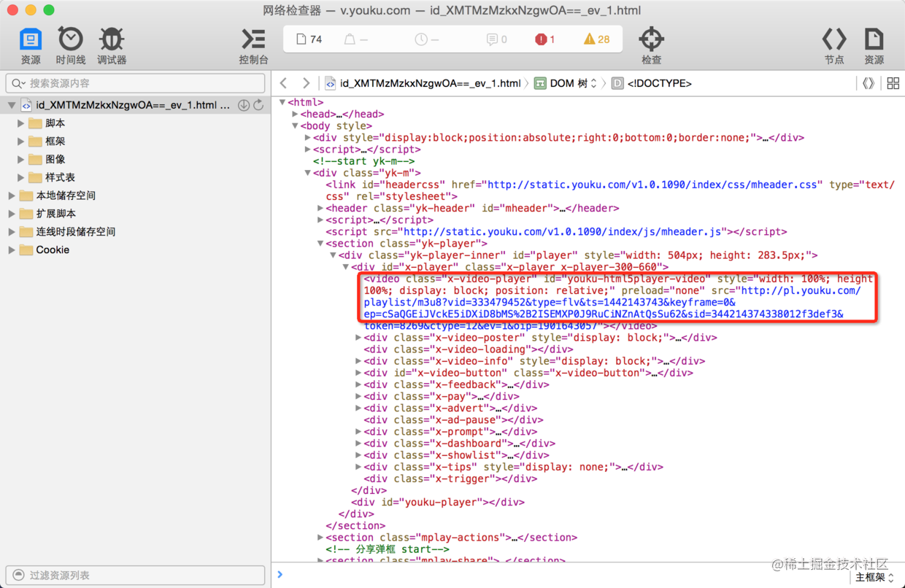The width and height of the screenshot is (905, 588).
Task: Collapse the section class="yk-player" node
Action: tap(321, 244)
